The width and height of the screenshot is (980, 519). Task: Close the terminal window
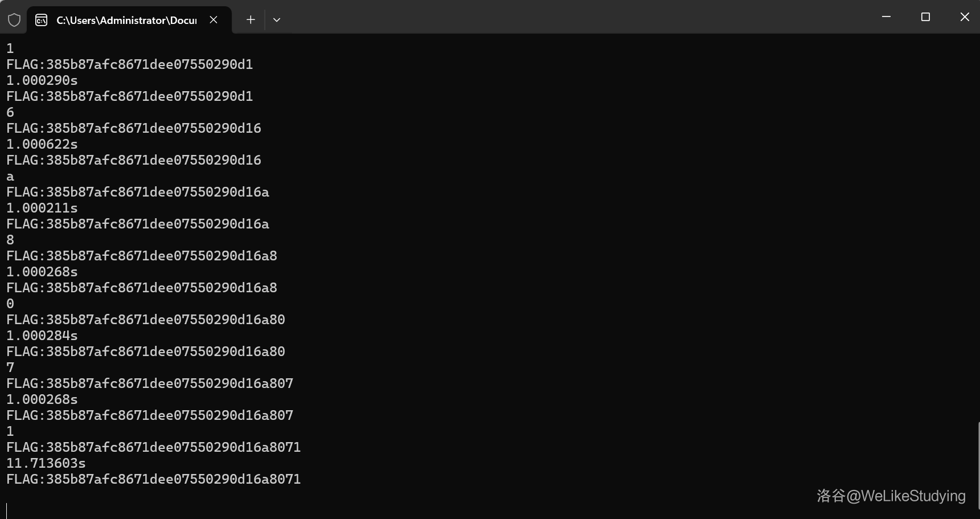[964, 17]
